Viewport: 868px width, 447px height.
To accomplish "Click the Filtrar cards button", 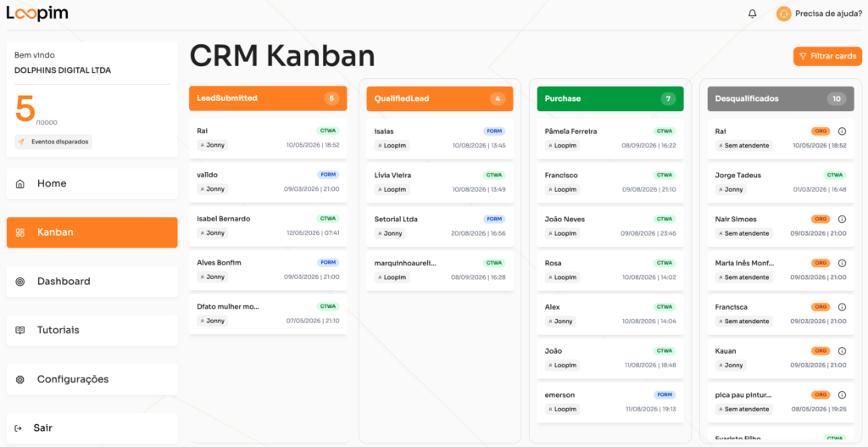I will 827,57.
